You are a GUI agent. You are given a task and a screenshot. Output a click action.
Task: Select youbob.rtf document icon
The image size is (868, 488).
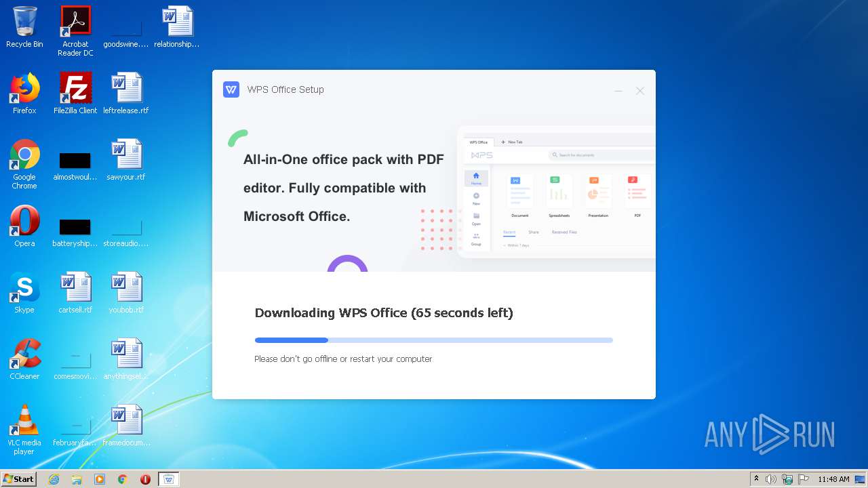(126, 293)
